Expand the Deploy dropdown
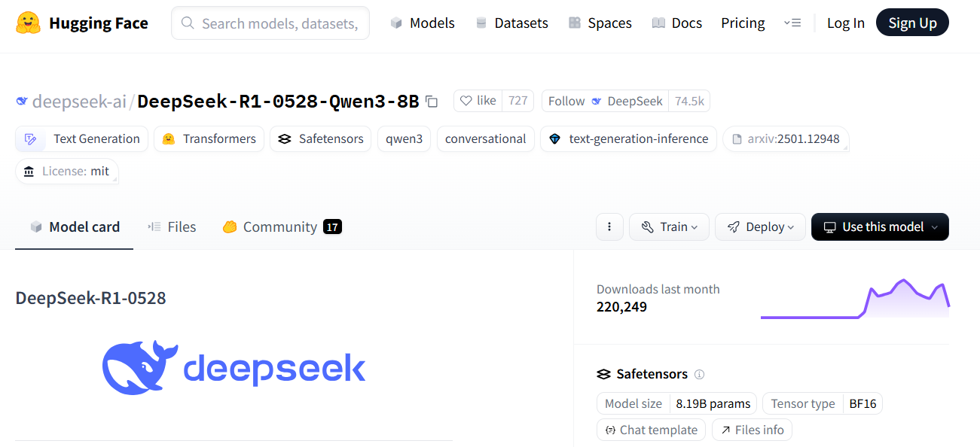This screenshot has width=980, height=447. pos(760,227)
